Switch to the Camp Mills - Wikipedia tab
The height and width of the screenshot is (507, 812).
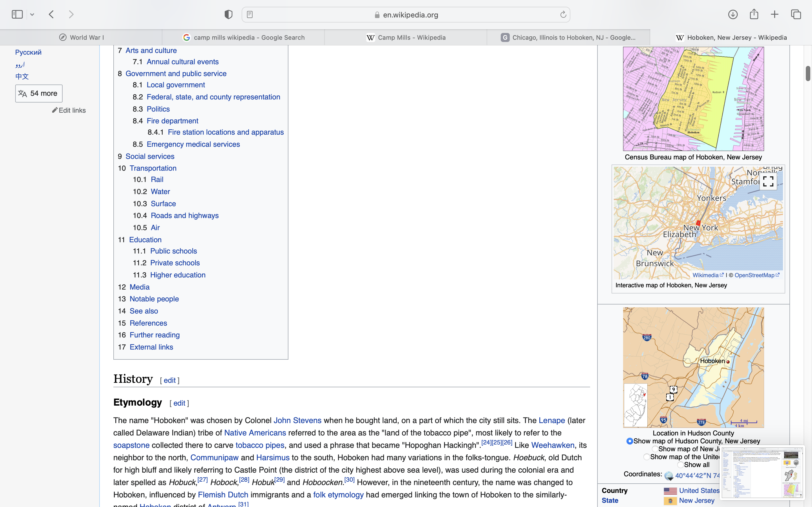coord(406,37)
